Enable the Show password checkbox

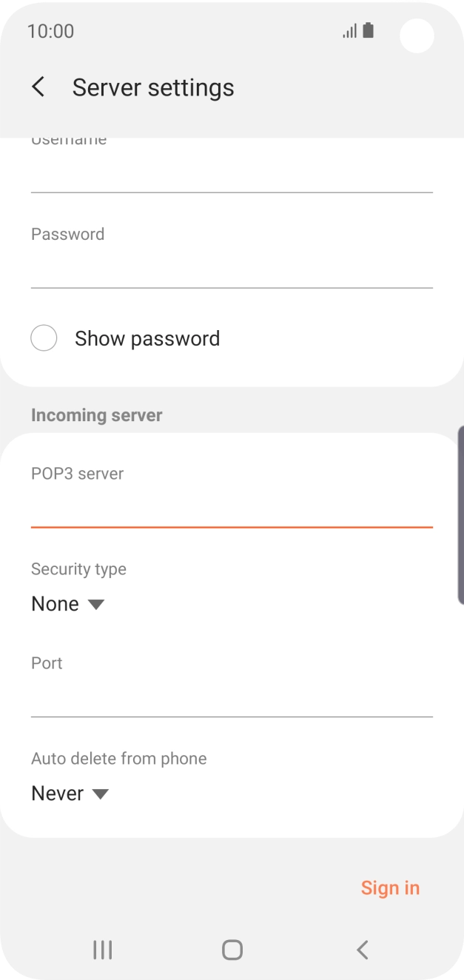click(x=44, y=338)
